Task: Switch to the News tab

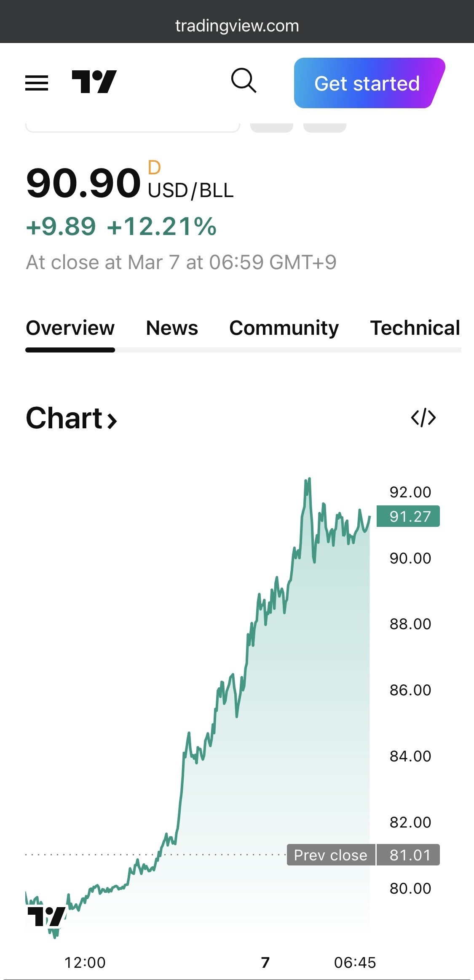Action: point(171,328)
